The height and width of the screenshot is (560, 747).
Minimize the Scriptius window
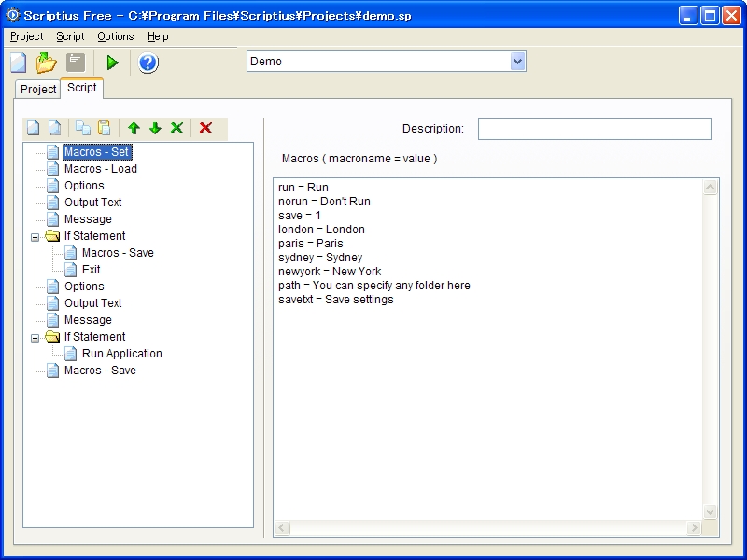688,16
